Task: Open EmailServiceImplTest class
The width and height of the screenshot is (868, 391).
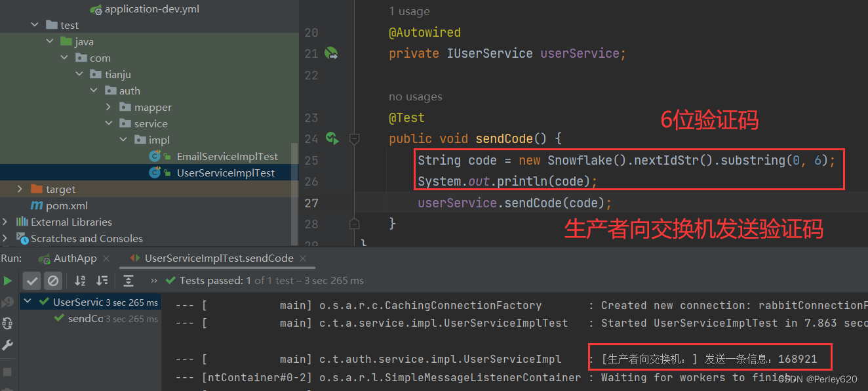Action: point(227,157)
